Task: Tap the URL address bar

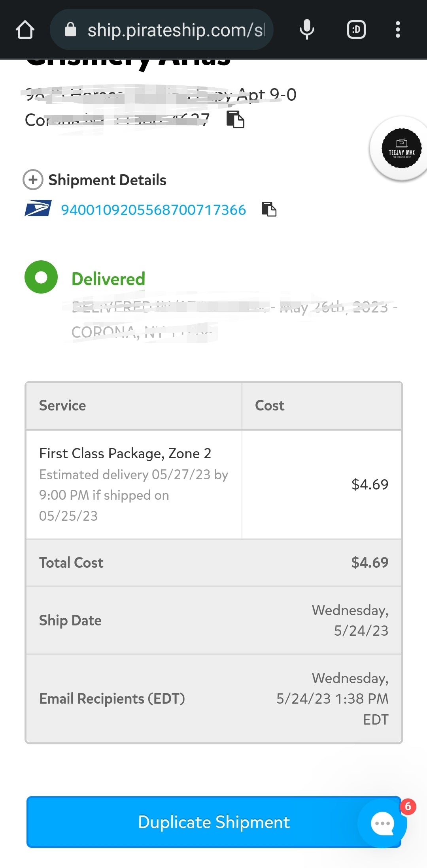Action: tap(176, 30)
